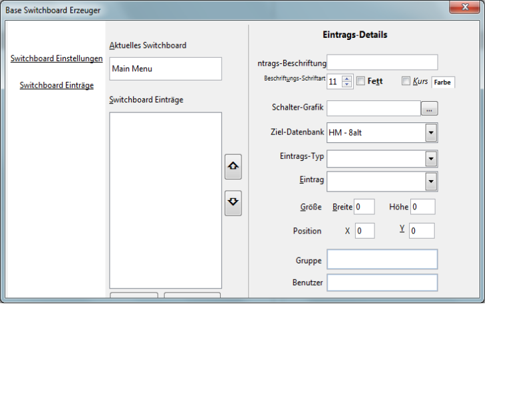
Task: Toggle the Kurs italic checkbox
Action: (406, 81)
